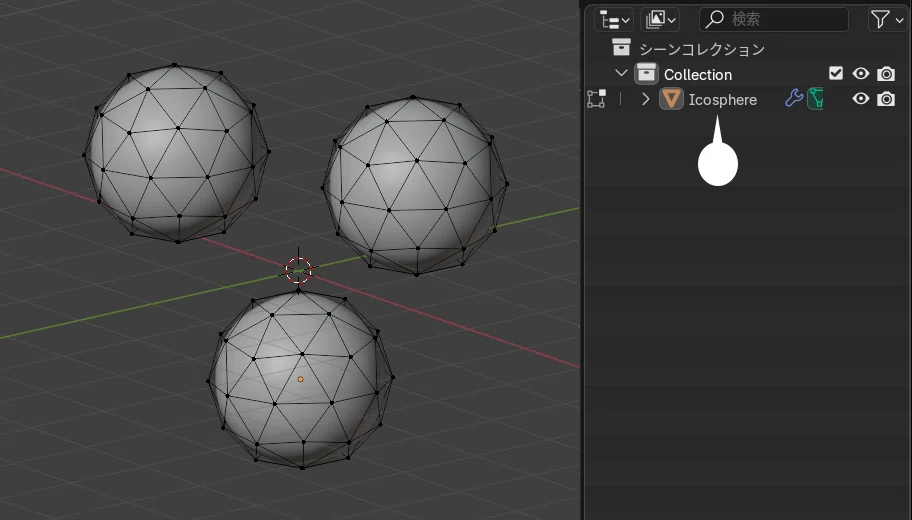Select the Icosphere name in outliner
The height and width of the screenshot is (520, 912).
[x=722, y=99]
